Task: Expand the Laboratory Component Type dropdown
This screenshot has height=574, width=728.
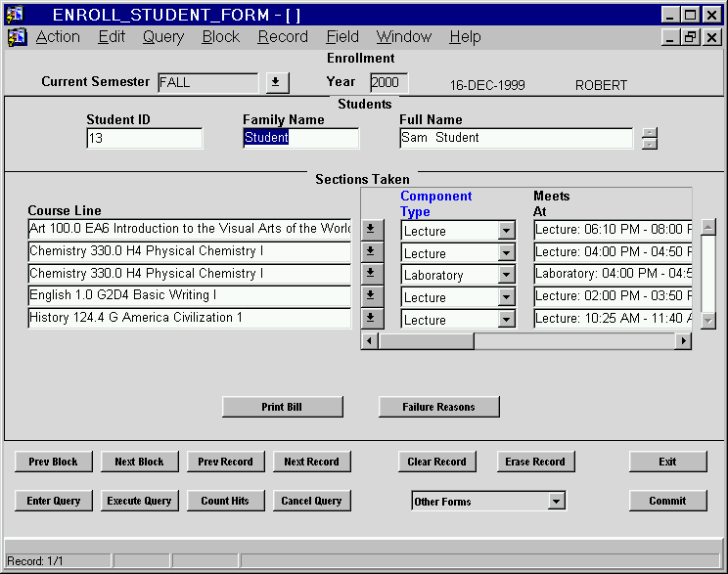Action: 506,274
